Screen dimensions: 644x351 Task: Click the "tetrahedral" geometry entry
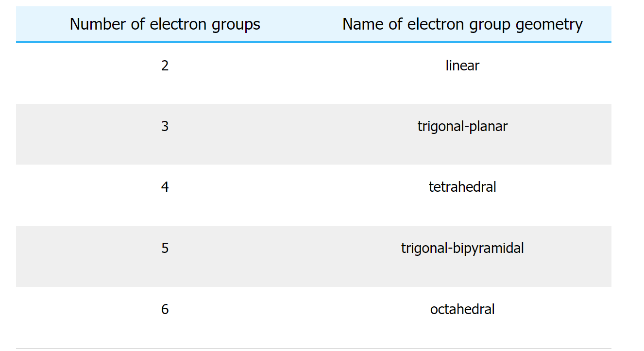point(462,187)
